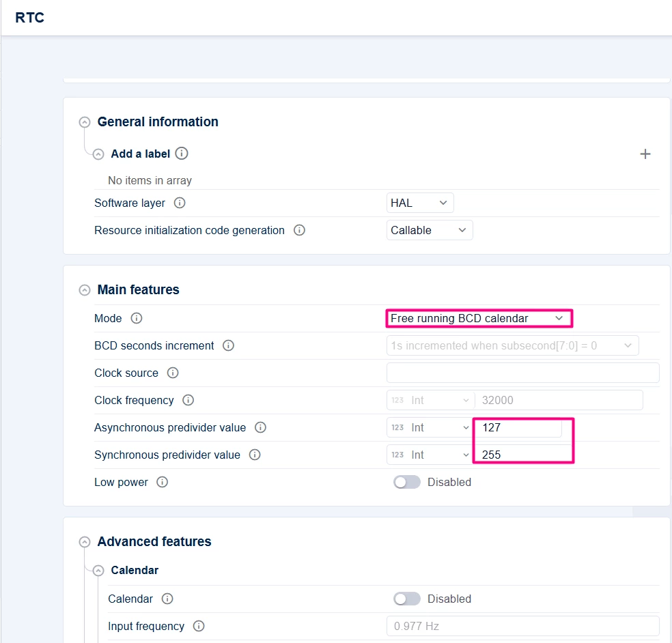672x643 pixels.
Task: Click the Input frequency label
Action: pyautogui.click(x=145, y=626)
